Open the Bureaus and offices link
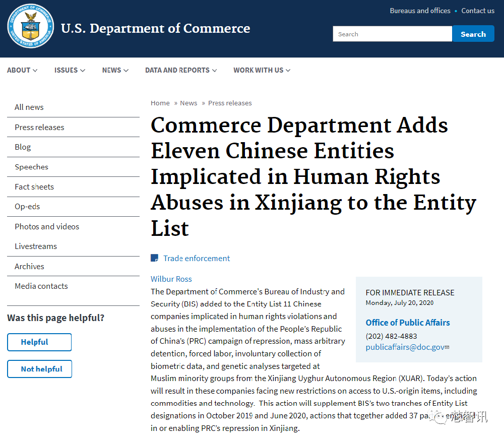 tap(420, 11)
